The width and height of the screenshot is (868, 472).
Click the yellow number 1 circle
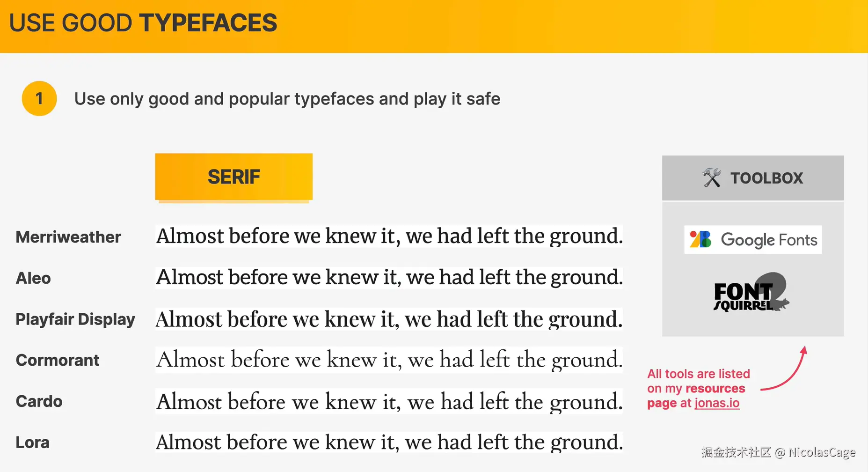(x=39, y=98)
